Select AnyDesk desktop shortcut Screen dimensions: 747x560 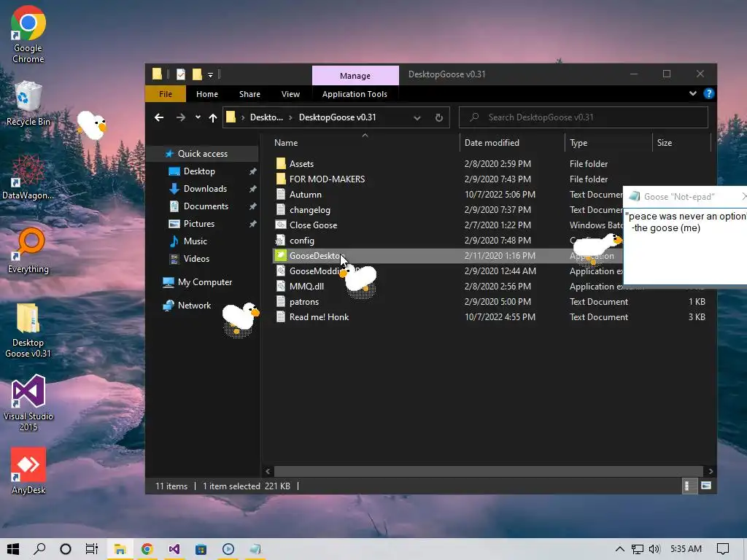[28, 471]
